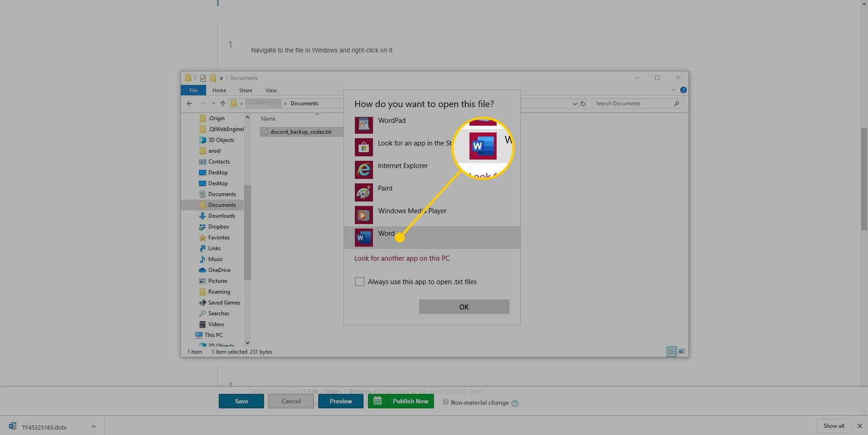868x435 pixels.
Task: Click the Back arrow in File Explorer
Action: click(x=189, y=103)
